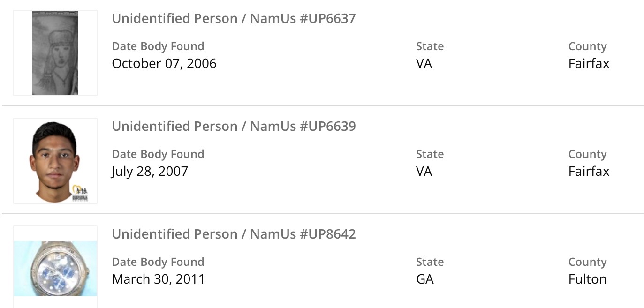Open the Unidentified Person NamUs #UP6637 case
The width and height of the screenshot is (644, 308).
pos(234,19)
